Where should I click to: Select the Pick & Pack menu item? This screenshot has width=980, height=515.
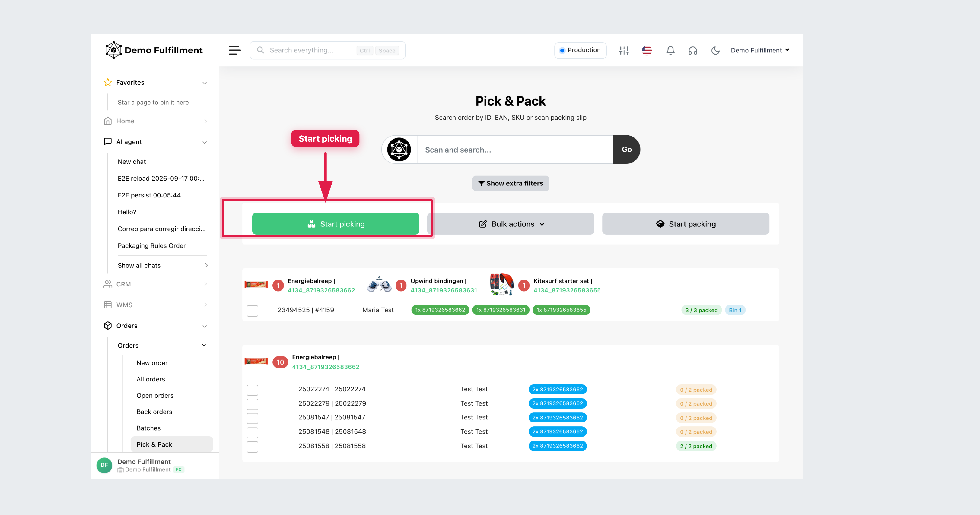(172, 444)
